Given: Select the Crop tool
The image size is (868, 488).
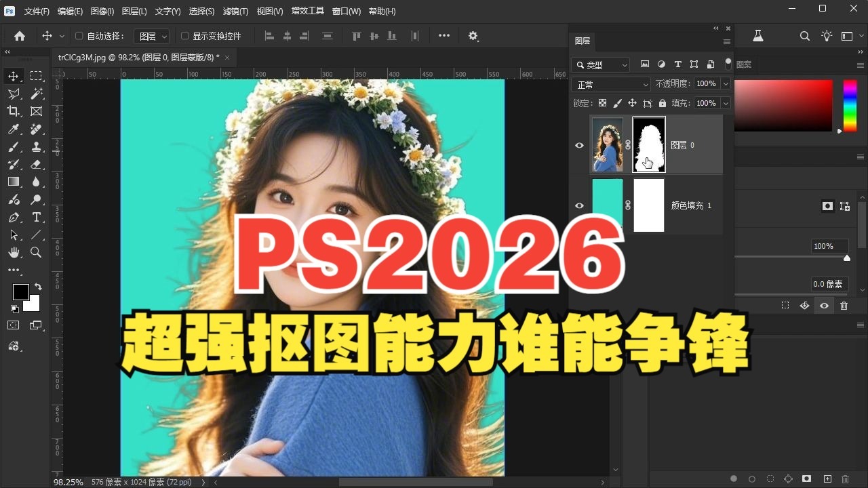Looking at the screenshot, I should [14, 111].
